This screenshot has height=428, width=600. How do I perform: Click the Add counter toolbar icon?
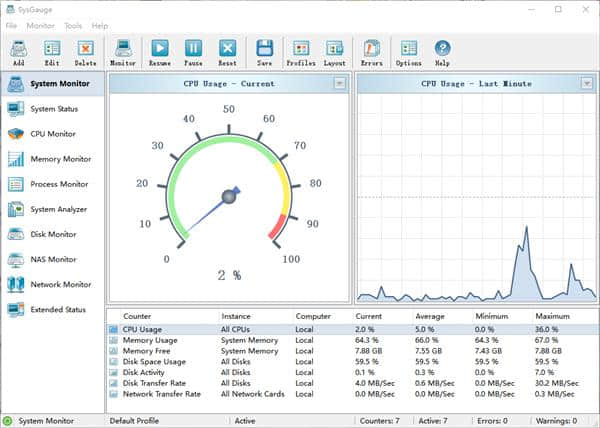point(19,50)
